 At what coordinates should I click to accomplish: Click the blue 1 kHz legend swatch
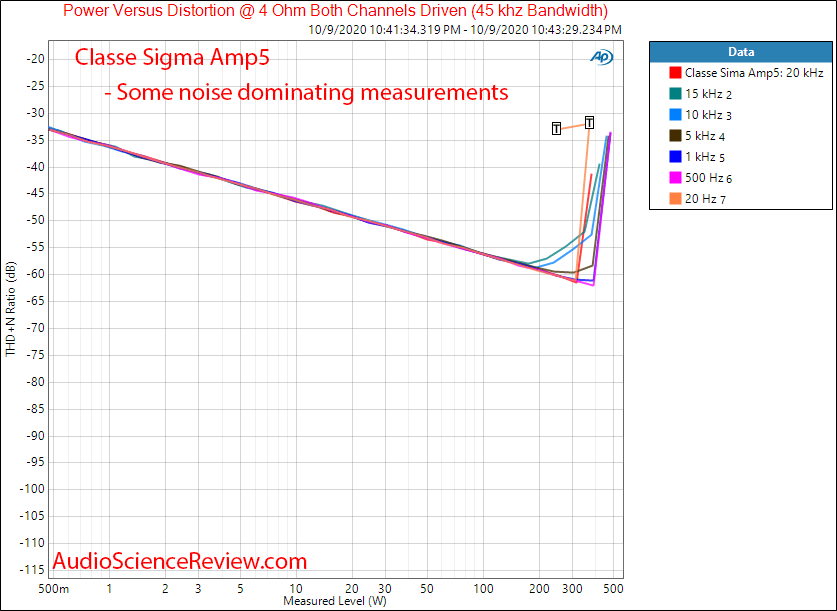[675, 157]
